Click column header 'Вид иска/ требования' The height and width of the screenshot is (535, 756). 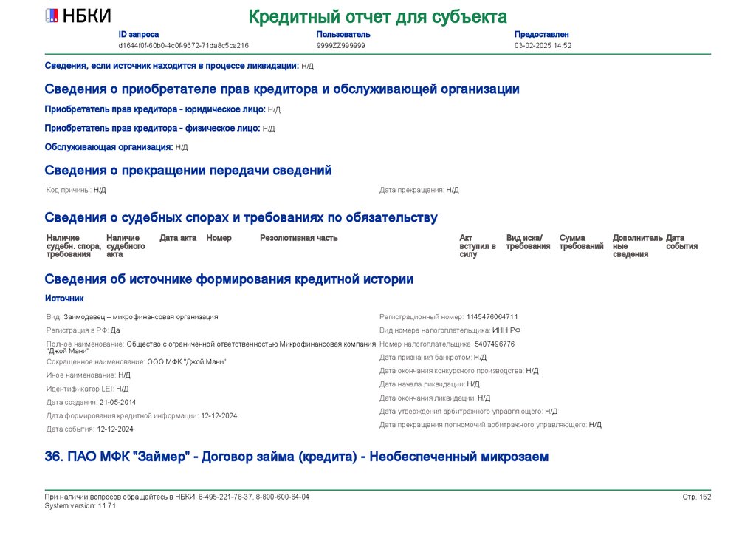click(528, 242)
